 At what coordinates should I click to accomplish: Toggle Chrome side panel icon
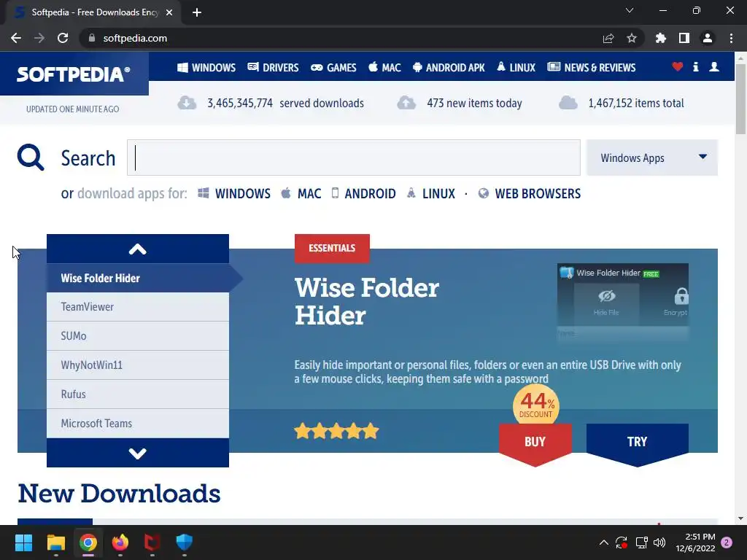[x=684, y=38]
